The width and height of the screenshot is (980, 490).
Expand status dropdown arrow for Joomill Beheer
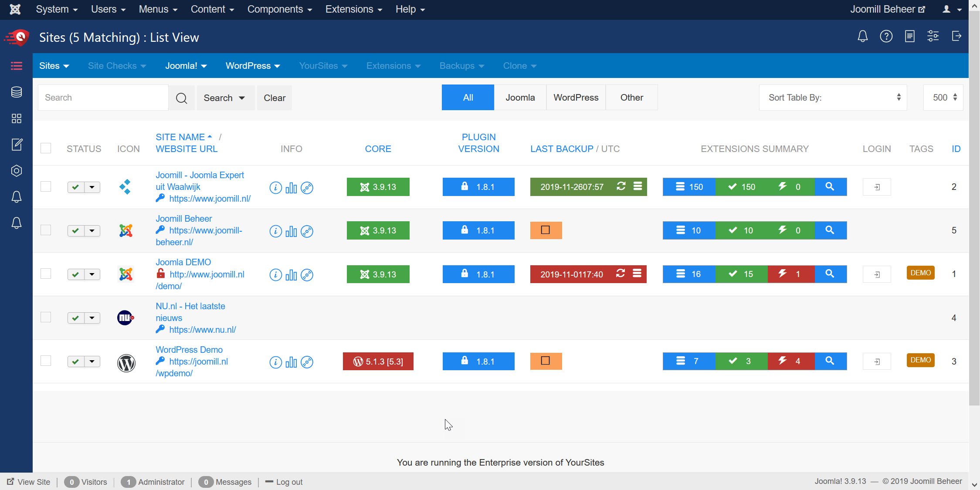(92, 231)
